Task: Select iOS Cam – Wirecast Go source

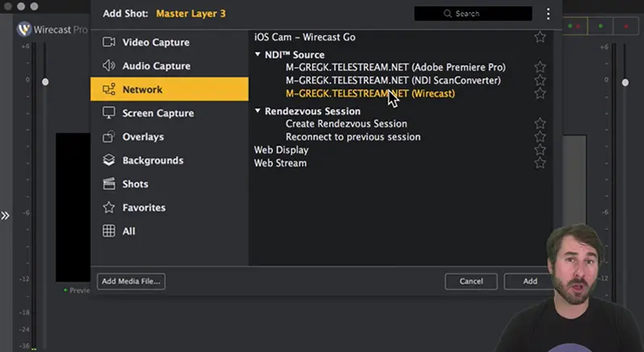Action: 305,37
